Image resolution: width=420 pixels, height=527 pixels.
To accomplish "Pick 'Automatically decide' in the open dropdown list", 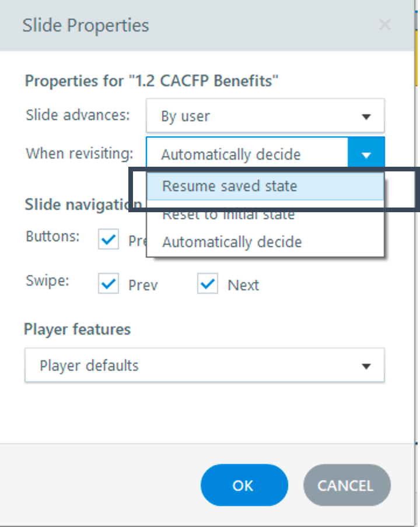I will coord(232,242).
